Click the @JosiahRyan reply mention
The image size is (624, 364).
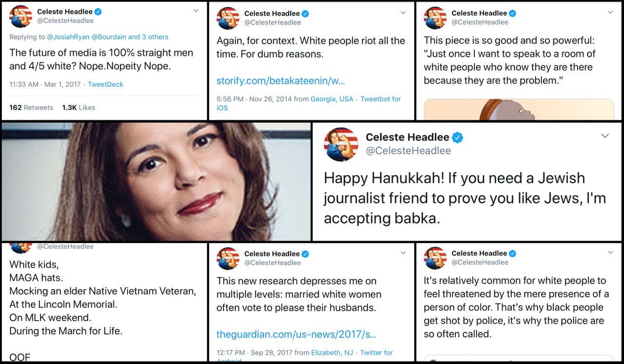pyautogui.click(x=68, y=37)
